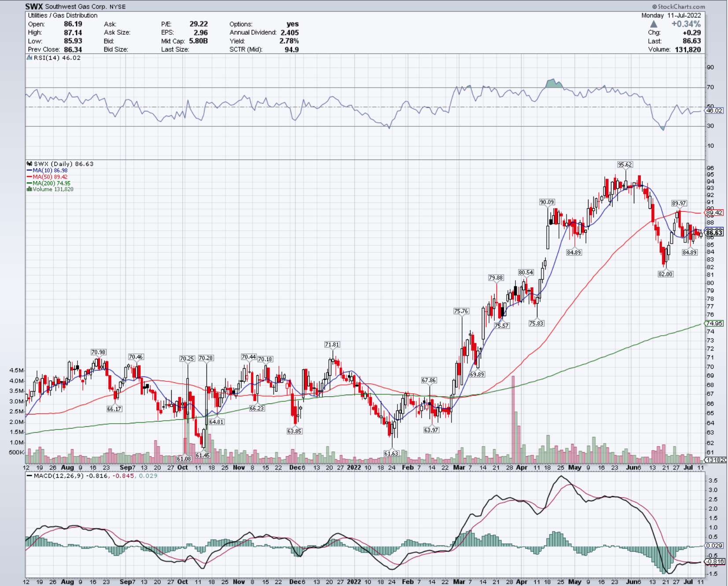Click the 46.02 RSI value tag
Viewport: 728px width, 586px height.
tap(714, 110)
